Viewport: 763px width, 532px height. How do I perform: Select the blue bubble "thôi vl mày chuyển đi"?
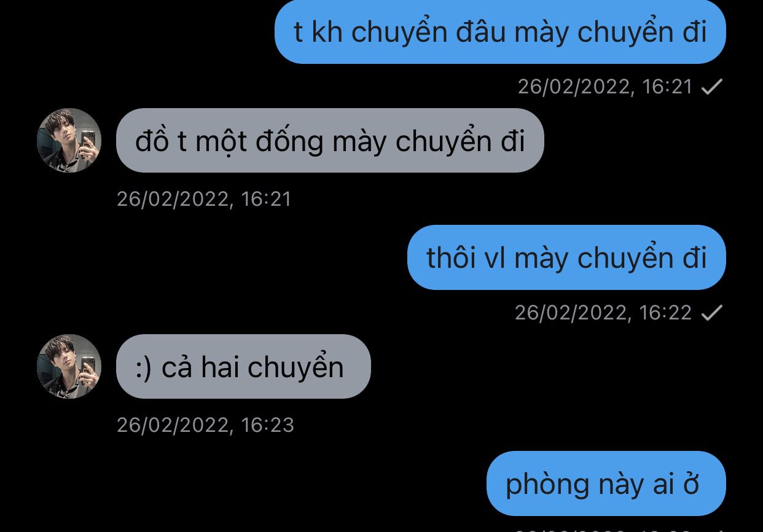point(566,257)
